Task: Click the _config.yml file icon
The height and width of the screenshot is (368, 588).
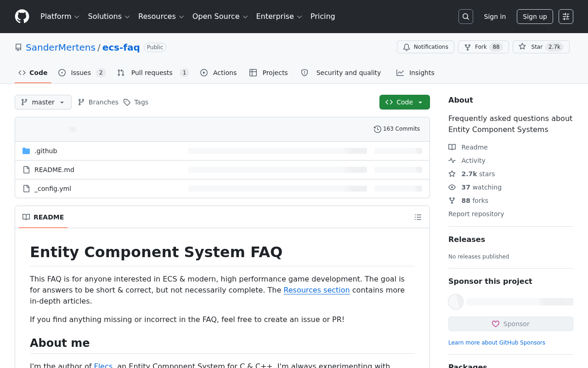Action: click(x=26, y=189)
